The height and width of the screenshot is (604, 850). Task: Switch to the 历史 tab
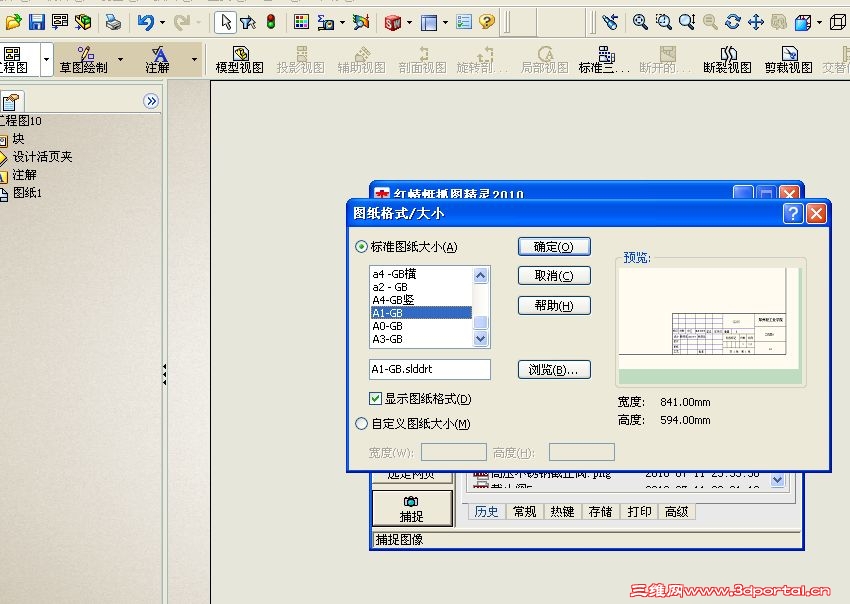pos(486,511)
